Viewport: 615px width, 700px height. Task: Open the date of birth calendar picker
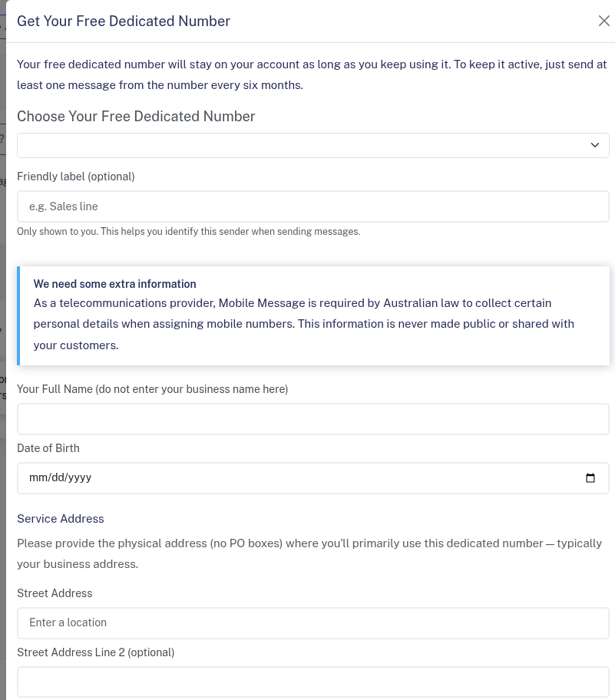coord(590,478)
